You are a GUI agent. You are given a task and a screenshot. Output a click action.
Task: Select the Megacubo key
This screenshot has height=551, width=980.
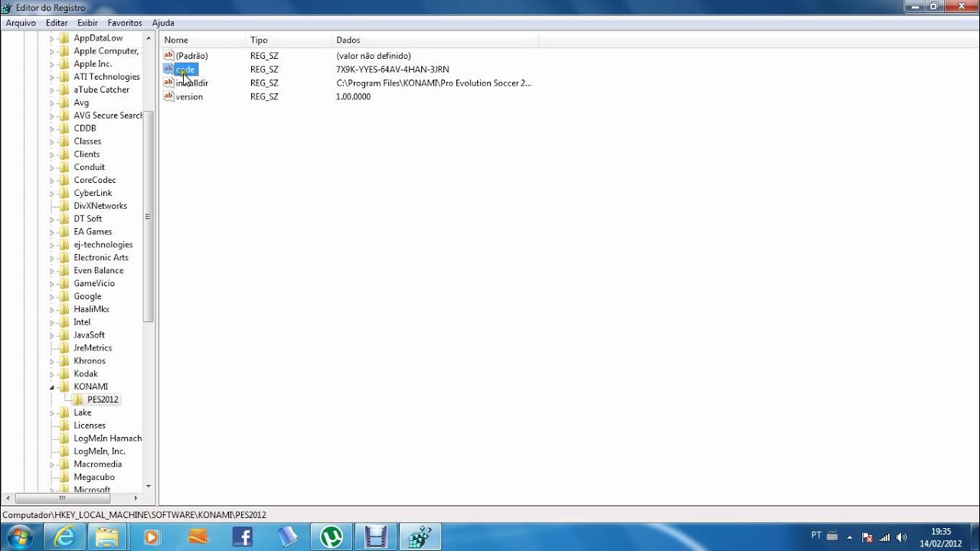pos(94,478)
